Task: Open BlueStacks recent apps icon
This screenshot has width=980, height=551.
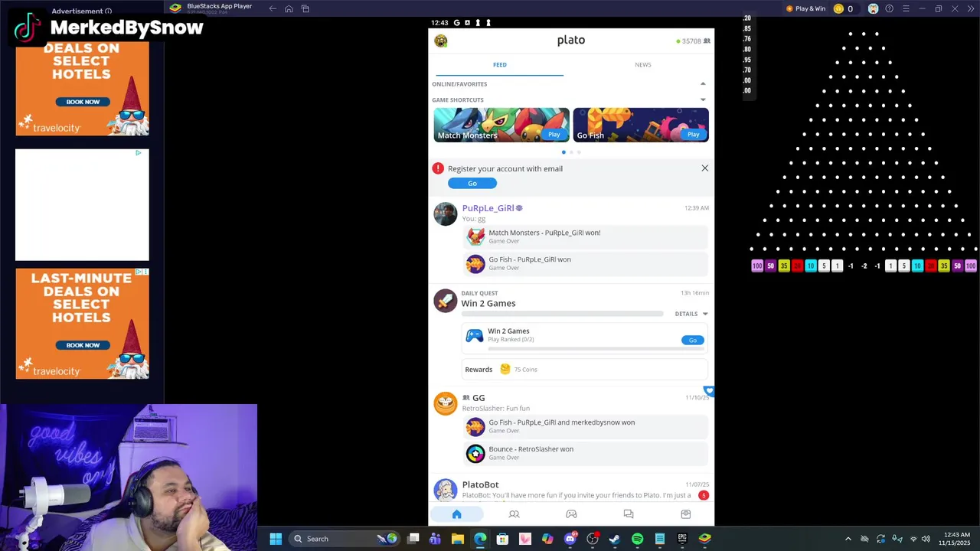Action: click(x=305, y=8)
